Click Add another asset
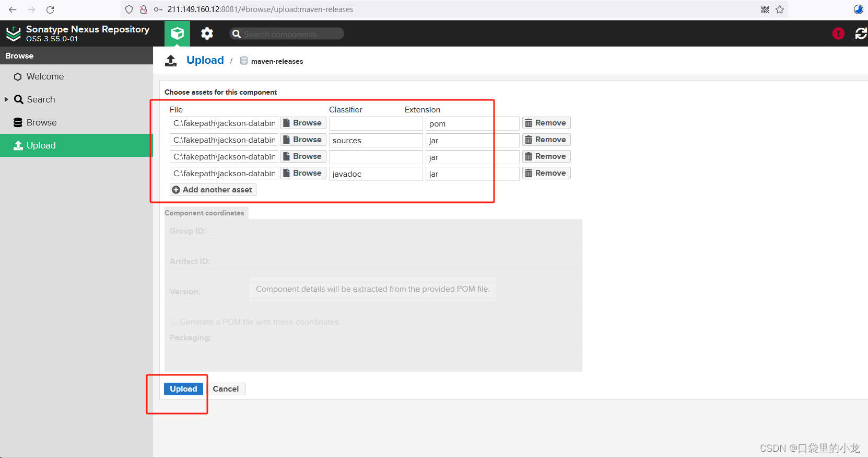The height and width of the screenshot is (458, 868). point(213,190)
